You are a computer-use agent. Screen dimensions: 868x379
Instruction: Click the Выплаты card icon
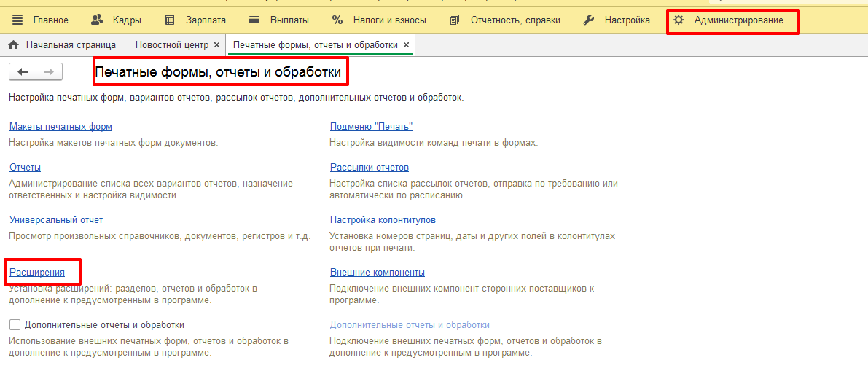[254, 20]
